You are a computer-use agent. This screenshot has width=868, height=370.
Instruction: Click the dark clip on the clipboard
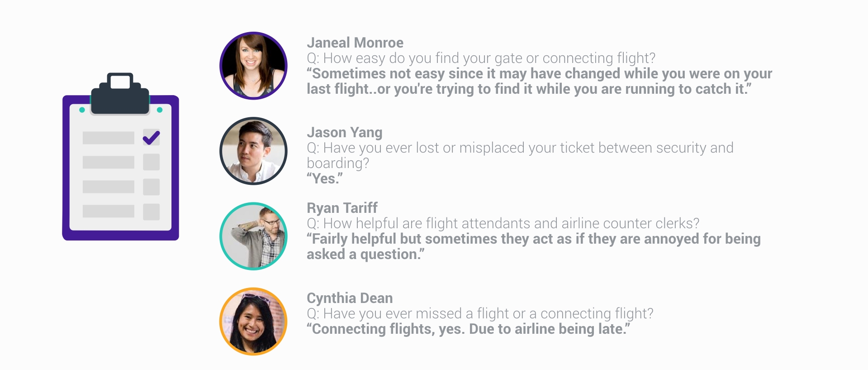(120, 93)
